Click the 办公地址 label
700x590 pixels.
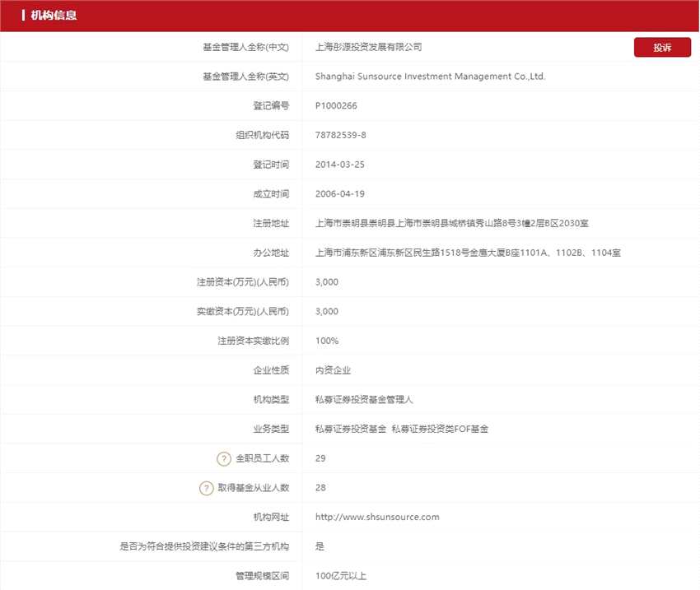click(x=272, y=253)
